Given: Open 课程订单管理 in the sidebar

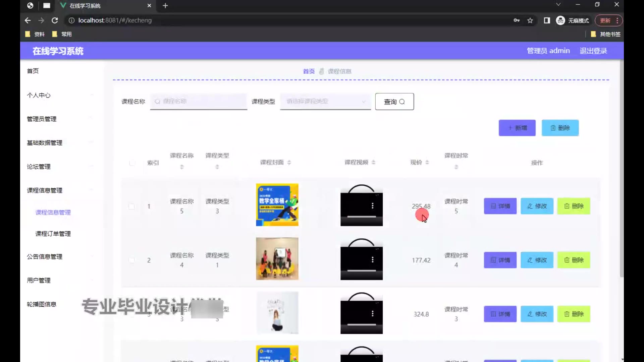Looking at the screenshot, I should 53,234.
